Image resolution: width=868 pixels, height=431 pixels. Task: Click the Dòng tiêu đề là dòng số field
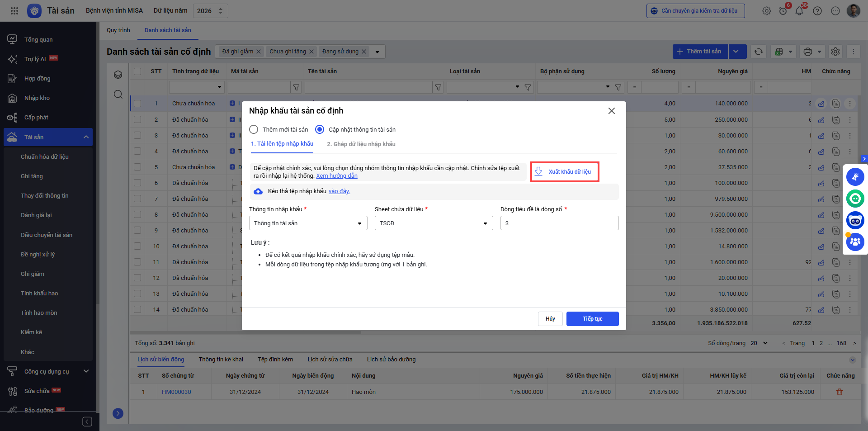tap(559, 223)
